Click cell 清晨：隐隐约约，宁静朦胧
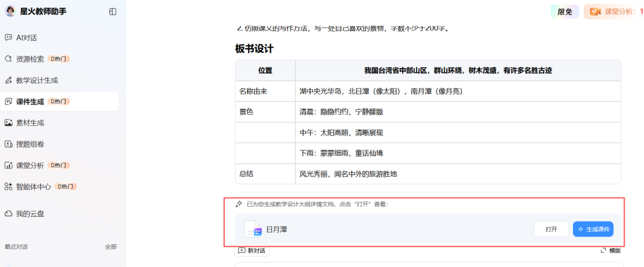The image size is (644, 267). (x=458, y=112)
